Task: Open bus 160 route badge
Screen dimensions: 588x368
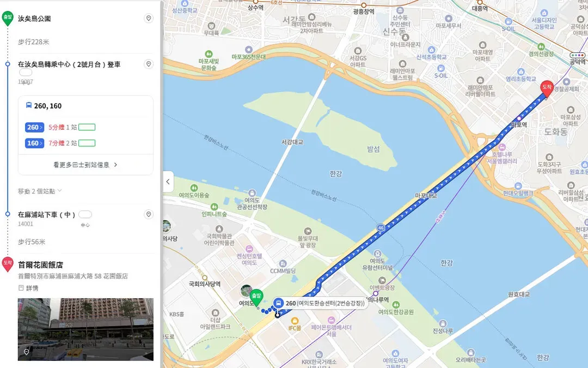Action: (34, 143)
